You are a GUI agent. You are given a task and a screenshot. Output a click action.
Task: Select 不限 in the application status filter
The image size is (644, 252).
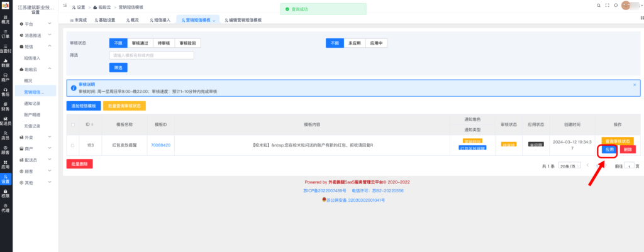point(335,43)
